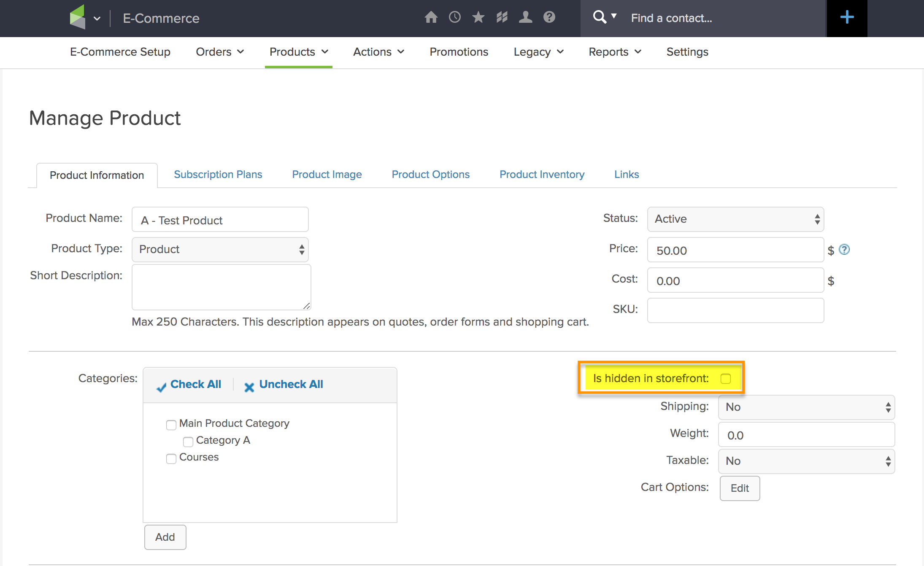Expand the Taxable dropdown
The height and width of the screenshot is (566, 924).
point(806,461)
